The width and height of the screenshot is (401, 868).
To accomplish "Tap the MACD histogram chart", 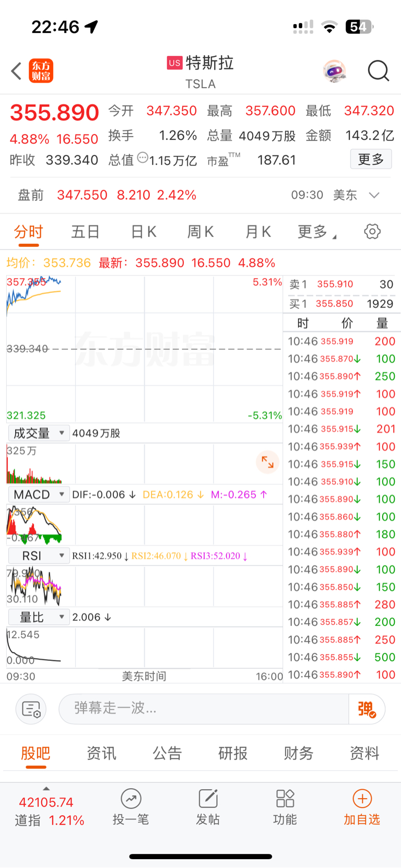I will coord(144,525).
